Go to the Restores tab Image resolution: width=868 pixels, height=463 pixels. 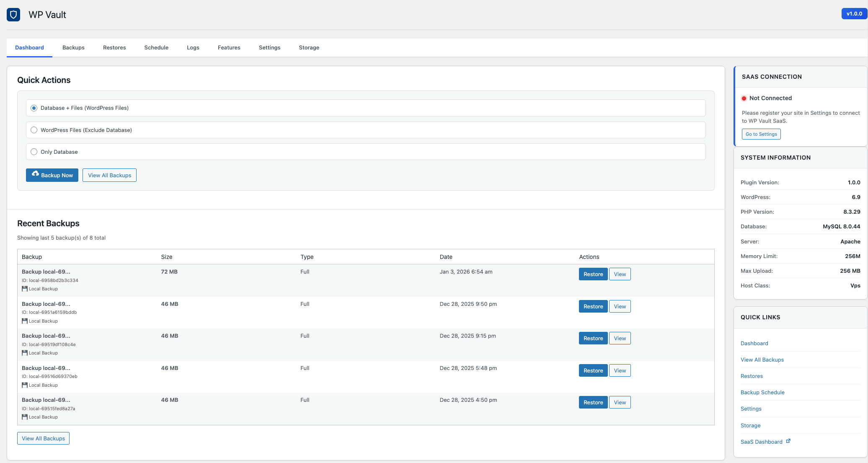[114, 48]
